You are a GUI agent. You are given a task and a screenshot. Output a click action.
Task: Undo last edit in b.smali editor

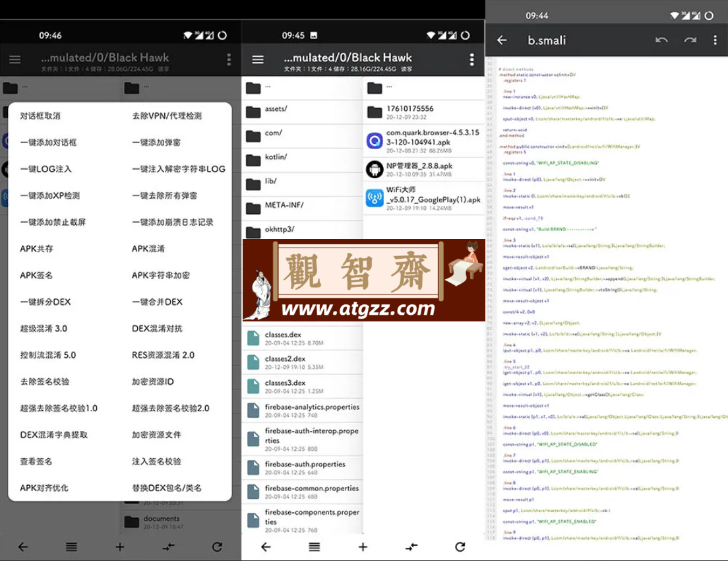[x=661, y=40]
